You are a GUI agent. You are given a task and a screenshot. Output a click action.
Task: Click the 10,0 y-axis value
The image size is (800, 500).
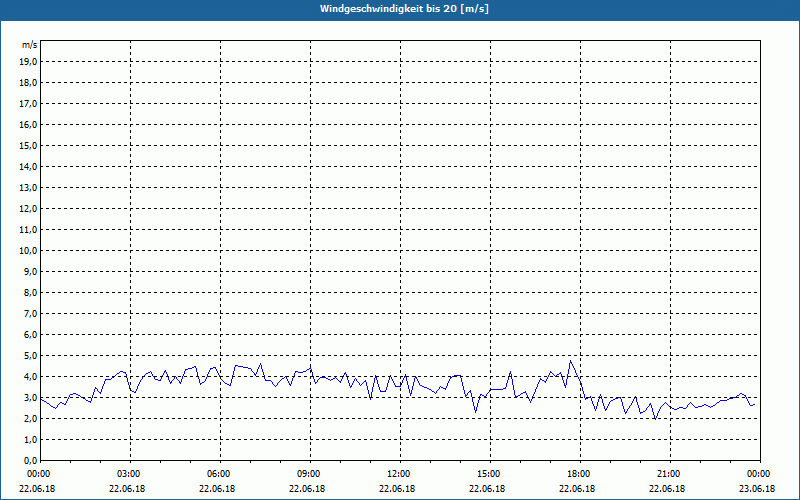coord(29,251)
